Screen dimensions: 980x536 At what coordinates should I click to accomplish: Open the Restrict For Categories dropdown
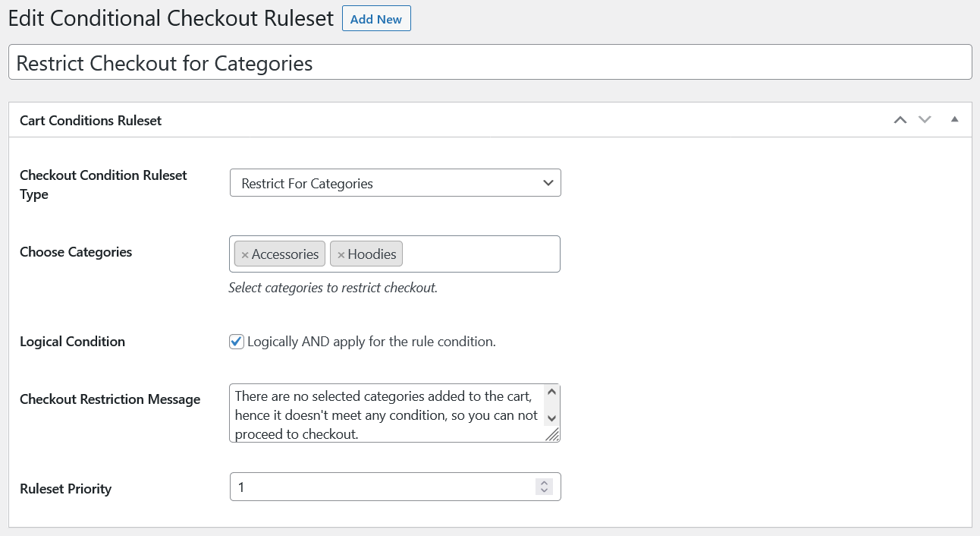click(395, 183)
